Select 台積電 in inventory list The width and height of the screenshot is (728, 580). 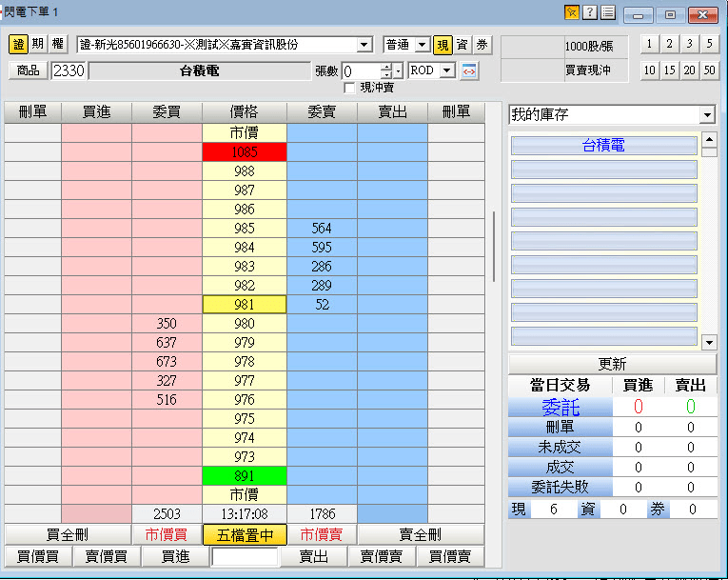coord(604,146)
